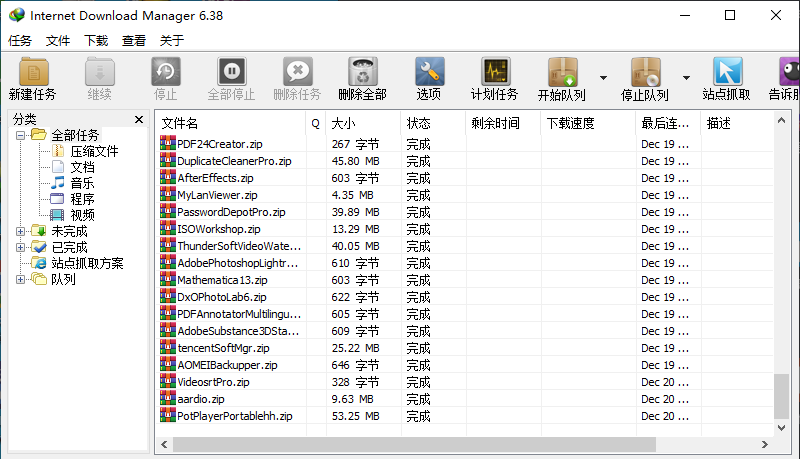Click the vertical scrollbar thumb in file list
Screen dimensions: 800x459
(781, 396)
